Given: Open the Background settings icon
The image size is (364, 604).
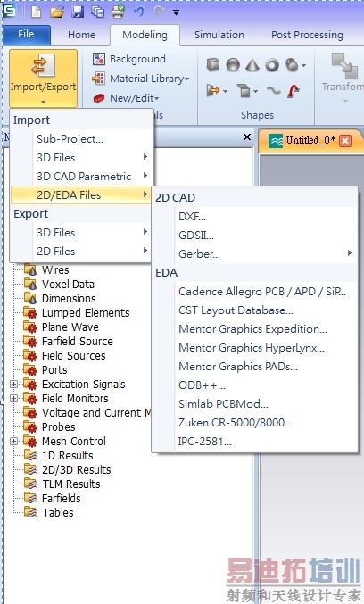Looking at the screenshot, I should click(99, 59).
